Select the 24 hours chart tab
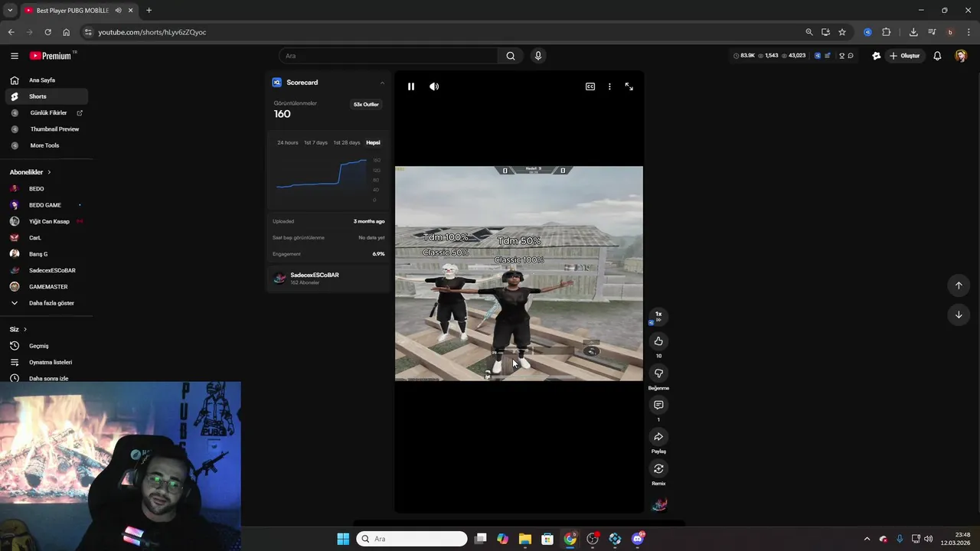 [x=288, y=142]
